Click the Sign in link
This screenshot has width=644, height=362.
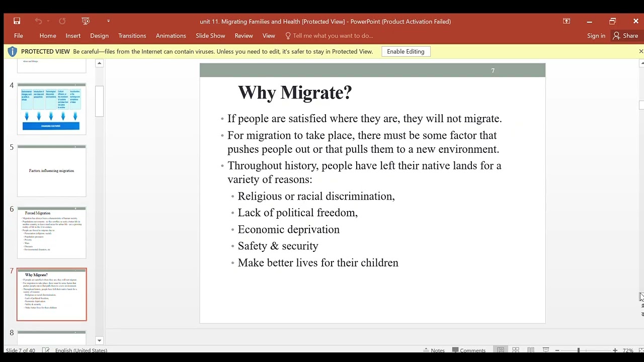pyautogui.click(x=596, y=36)
